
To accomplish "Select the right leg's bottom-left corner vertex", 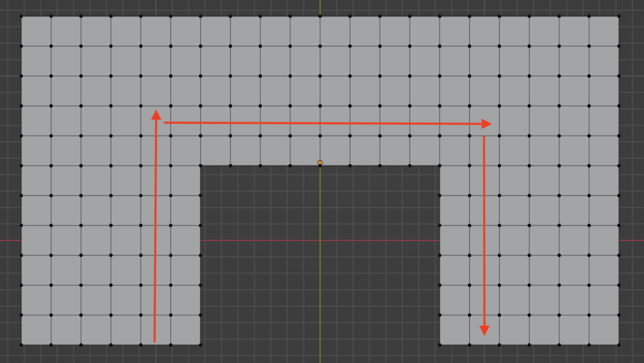I will click(x=440, y=345).
